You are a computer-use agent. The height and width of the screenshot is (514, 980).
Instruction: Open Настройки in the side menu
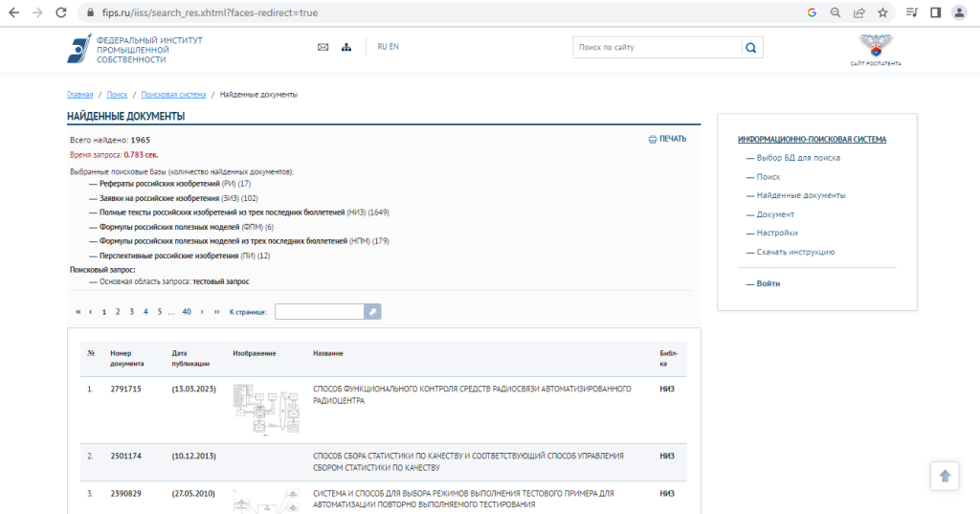776,233
